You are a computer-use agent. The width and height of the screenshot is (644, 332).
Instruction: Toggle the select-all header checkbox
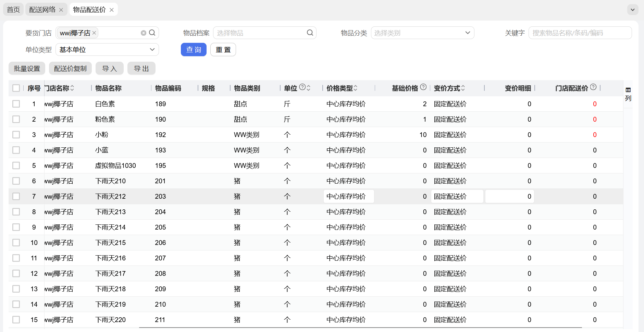(x=16, y=88)
